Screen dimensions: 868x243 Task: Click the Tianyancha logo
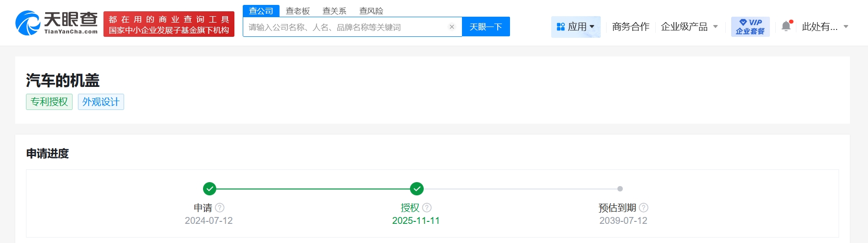pos(56,23)
